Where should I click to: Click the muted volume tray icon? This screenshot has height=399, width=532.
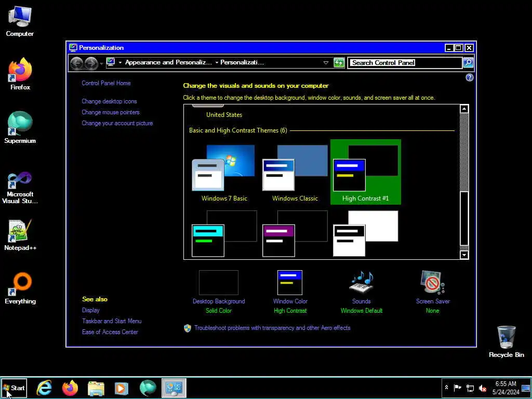coord(482,388)
